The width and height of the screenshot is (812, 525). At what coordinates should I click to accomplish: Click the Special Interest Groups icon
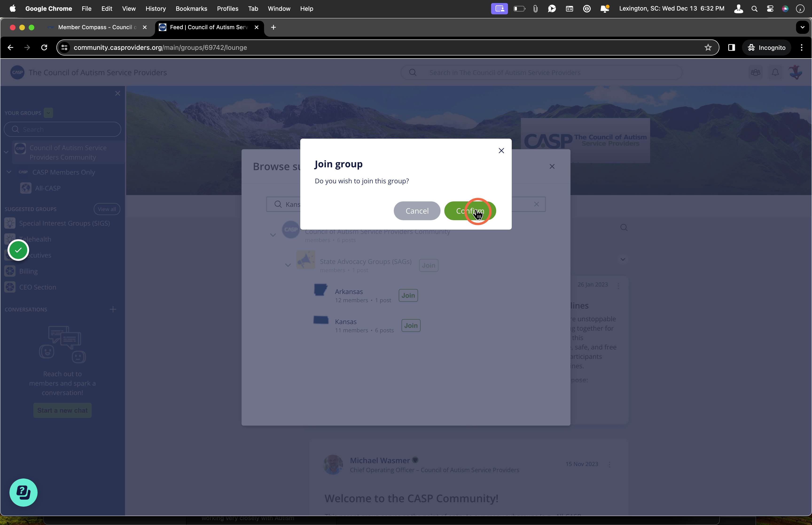tap(10, 223)
